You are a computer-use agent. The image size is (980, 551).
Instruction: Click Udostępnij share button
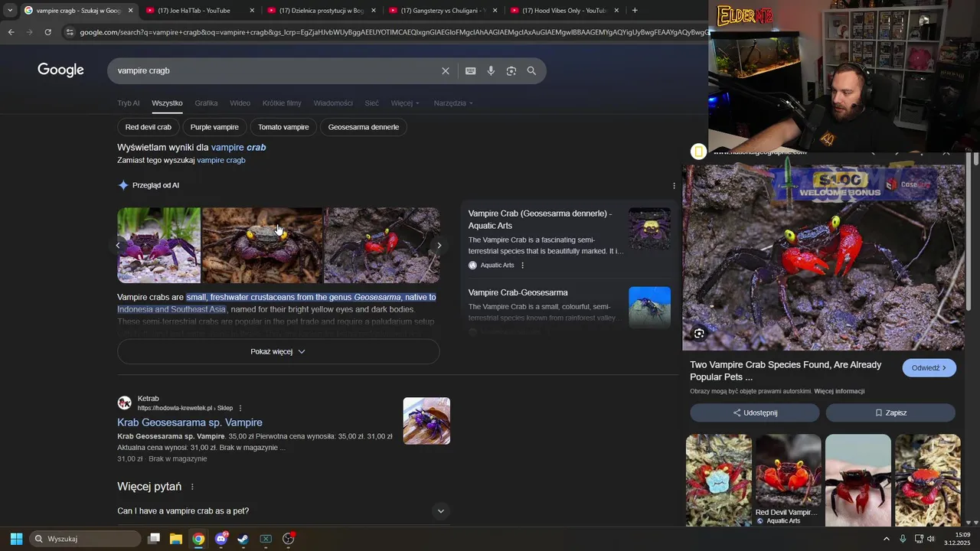point(755,412)
